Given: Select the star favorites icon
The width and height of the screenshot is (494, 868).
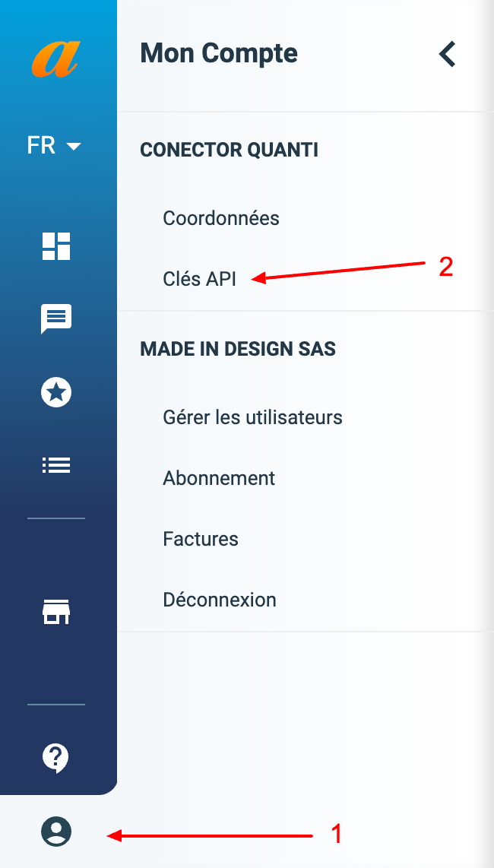Looking at the screenshot, I should coord(55,392).
